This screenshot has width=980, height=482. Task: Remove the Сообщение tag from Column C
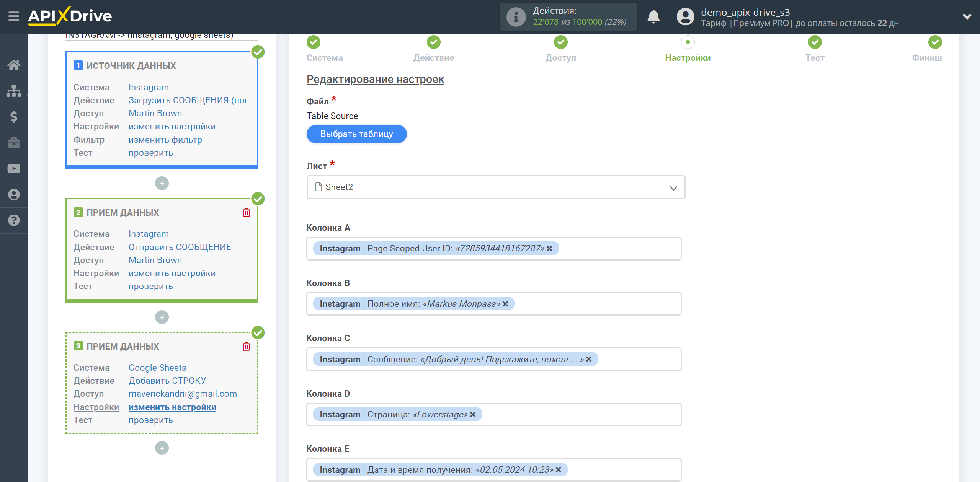point(589,359)
